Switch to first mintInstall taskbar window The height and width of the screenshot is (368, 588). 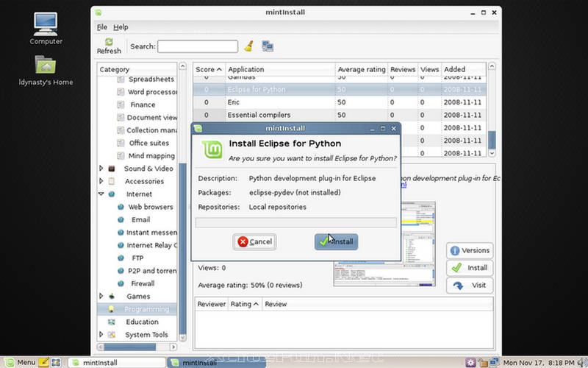(x=117, y=362)
